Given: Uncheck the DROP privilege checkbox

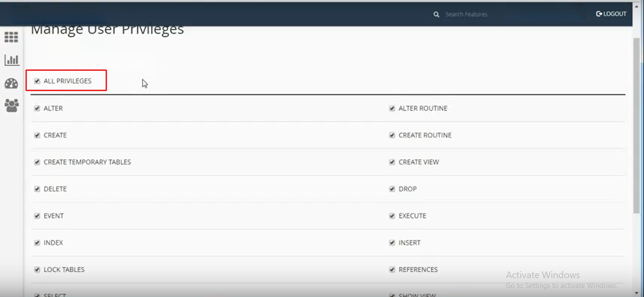Looking at the screenshot, I should pos(392,189).
